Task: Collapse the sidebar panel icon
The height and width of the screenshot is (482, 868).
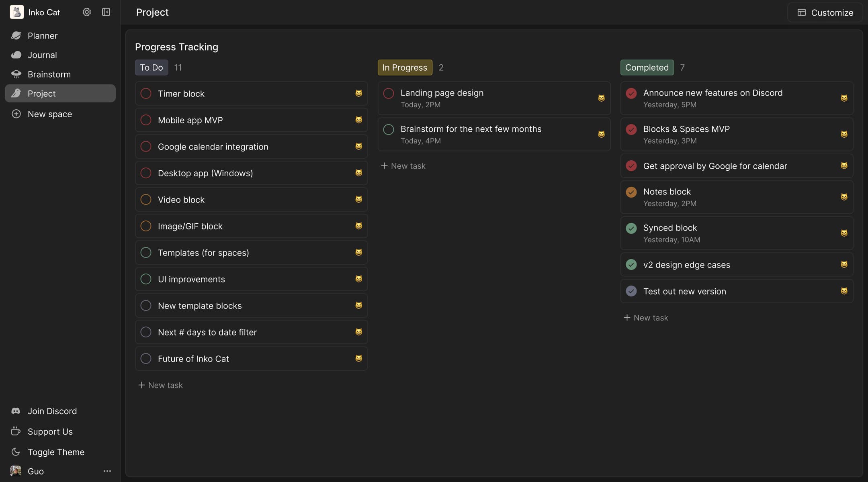Action: (106, 12)
